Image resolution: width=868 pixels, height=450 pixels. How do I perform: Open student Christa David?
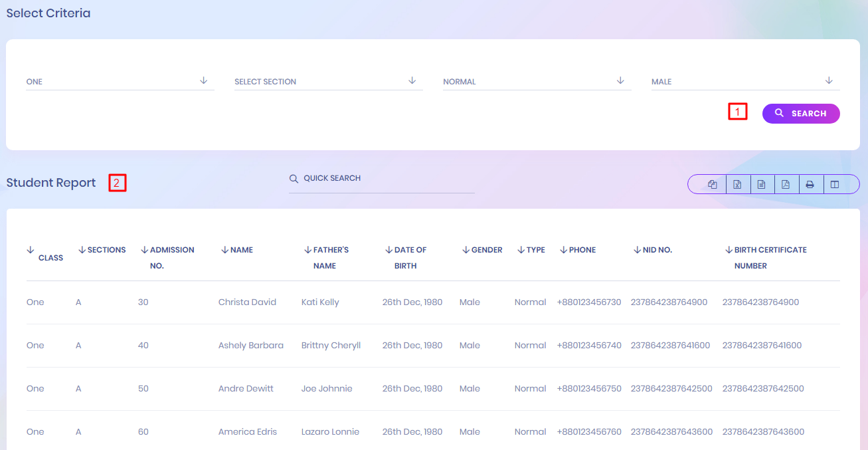[247, 302]
